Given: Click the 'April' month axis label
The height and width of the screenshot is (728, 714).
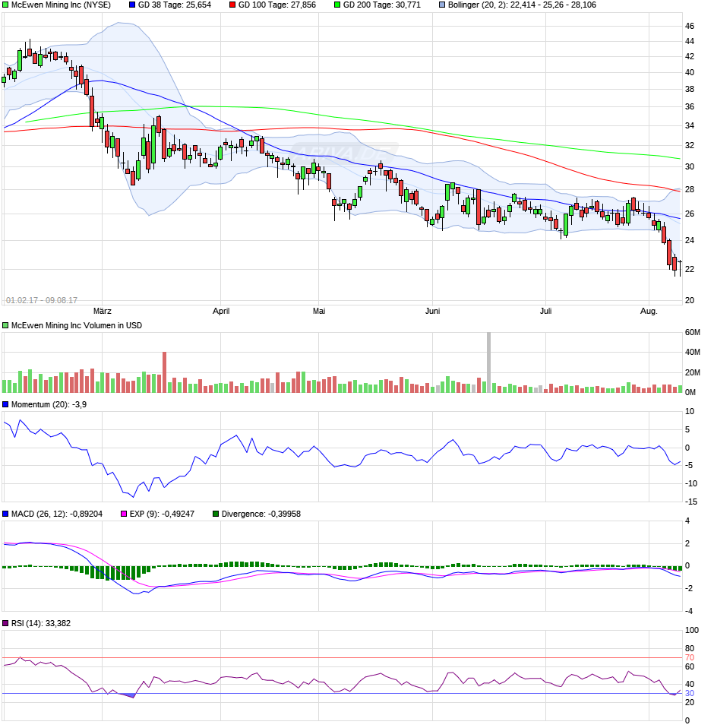Looking at the screenshot, I should pos(221,311).
